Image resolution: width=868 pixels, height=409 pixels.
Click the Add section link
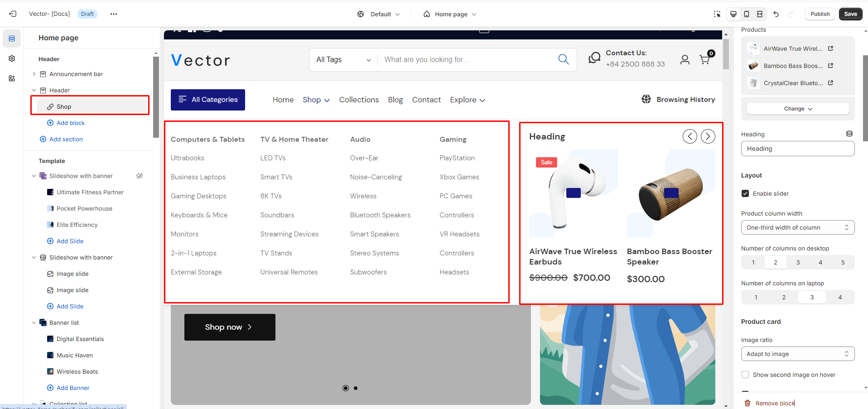pos(66,139)
